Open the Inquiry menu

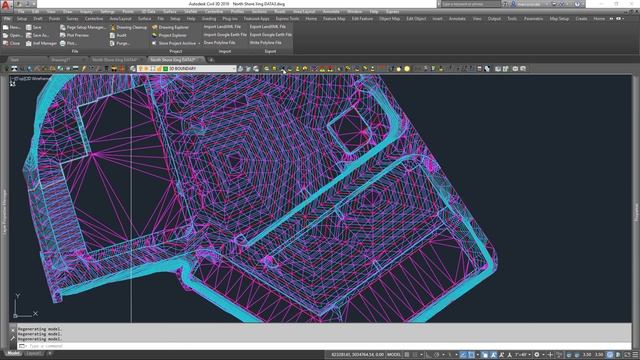pos(86,12)
